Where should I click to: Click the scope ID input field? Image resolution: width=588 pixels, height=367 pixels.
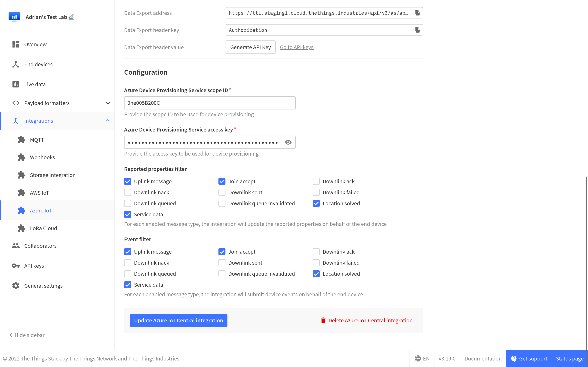coord(209,103)
